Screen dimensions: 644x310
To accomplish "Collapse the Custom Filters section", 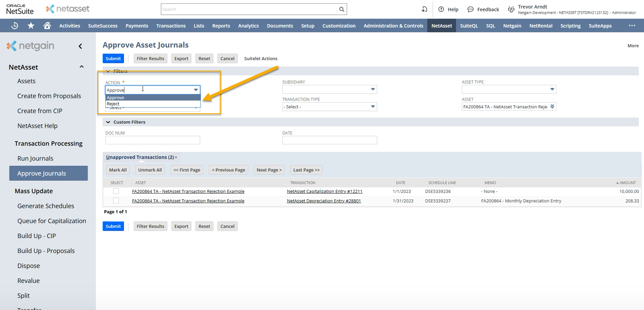I will (x=108, y=122).
